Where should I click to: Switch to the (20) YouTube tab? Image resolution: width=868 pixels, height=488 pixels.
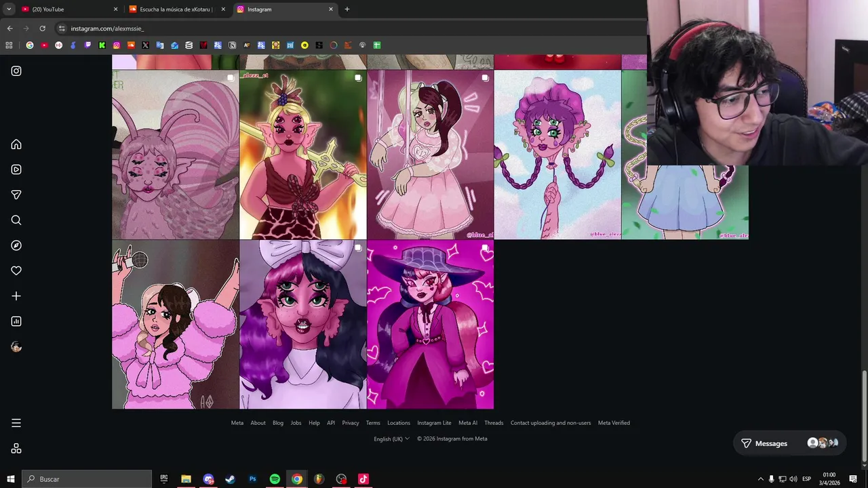pyautogui.click(x=68, y=9)
